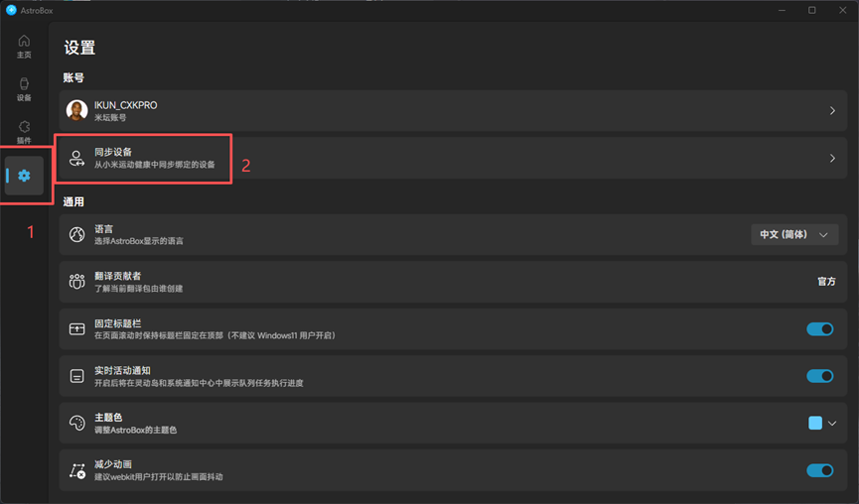Screen dimensions: 859x504
Task: Expand the theme color dropdown arrow
Action: click(832, 424)
